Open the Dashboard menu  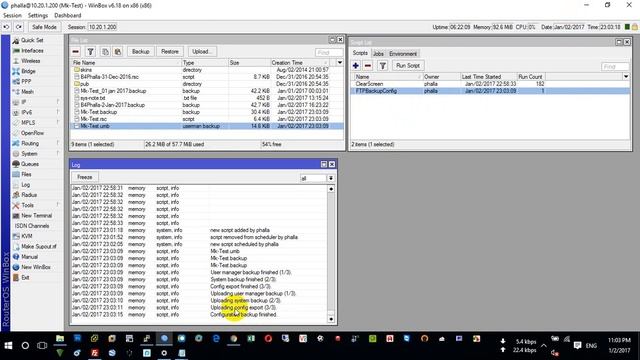click(x=67, y=16)
